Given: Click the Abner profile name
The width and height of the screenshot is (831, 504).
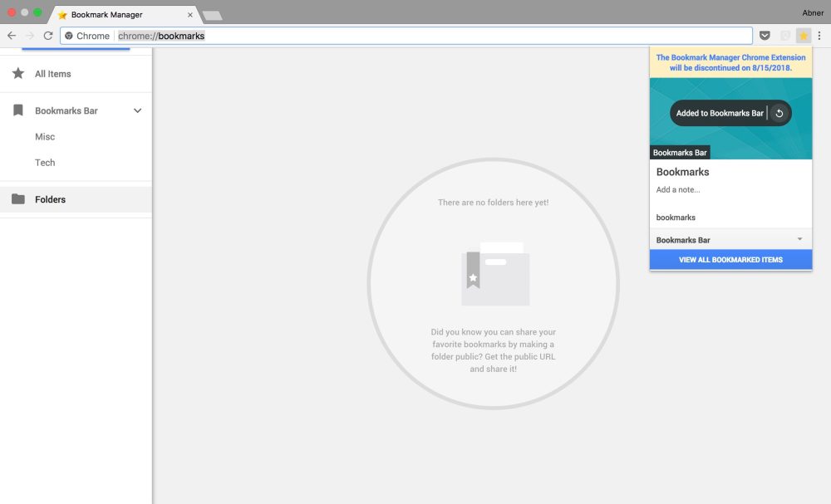Looking at the screenshot, I should point(812,12).
